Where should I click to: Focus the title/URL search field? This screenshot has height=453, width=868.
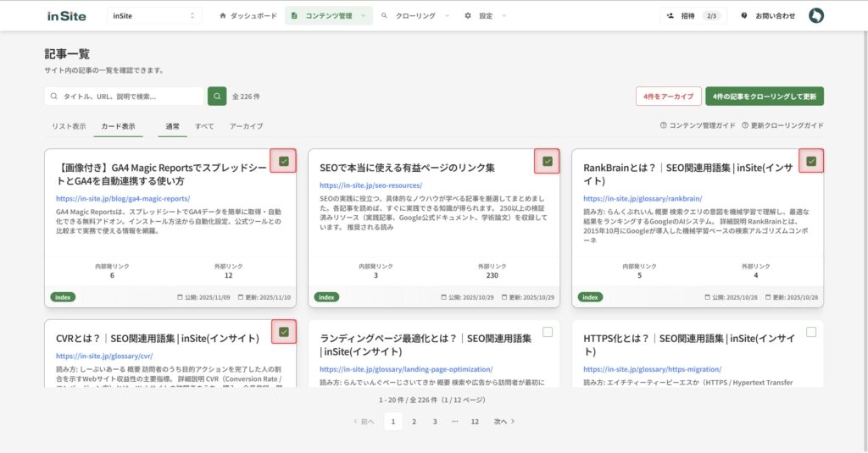pyautogui.click(x=125, y=97)
